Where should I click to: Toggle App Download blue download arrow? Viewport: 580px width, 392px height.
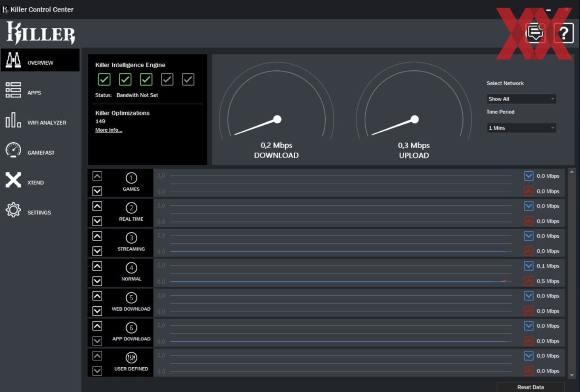[x=528, y=326]
